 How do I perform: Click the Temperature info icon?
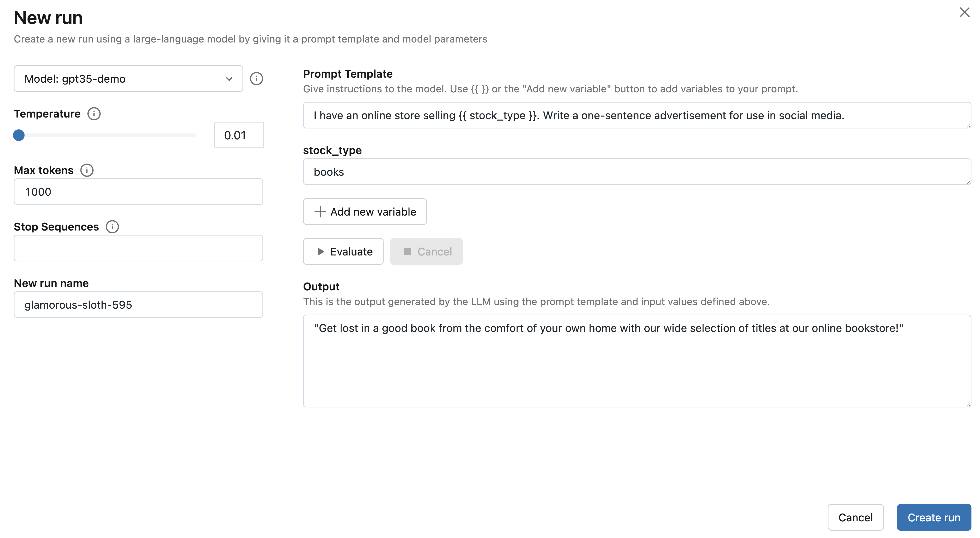94,114
